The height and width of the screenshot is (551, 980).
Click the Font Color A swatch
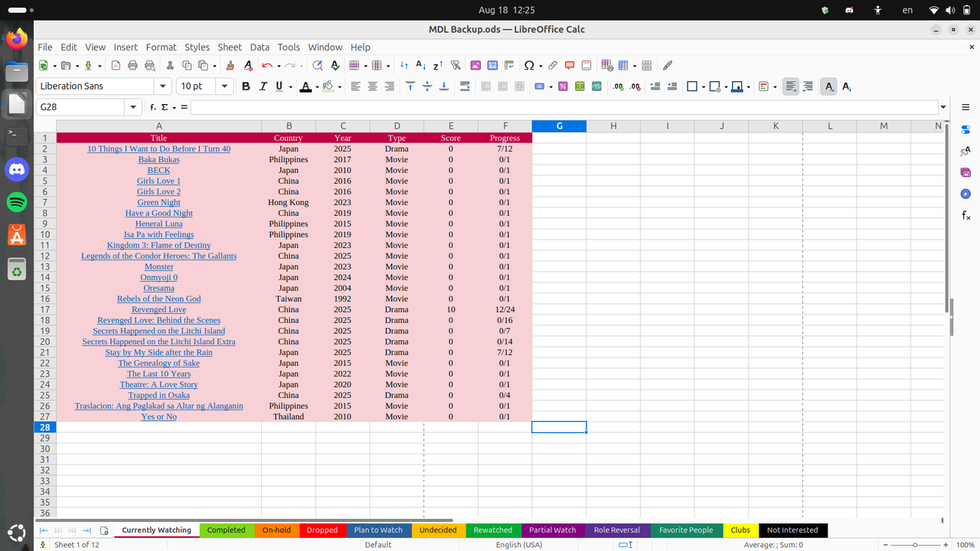click(305, 86)
